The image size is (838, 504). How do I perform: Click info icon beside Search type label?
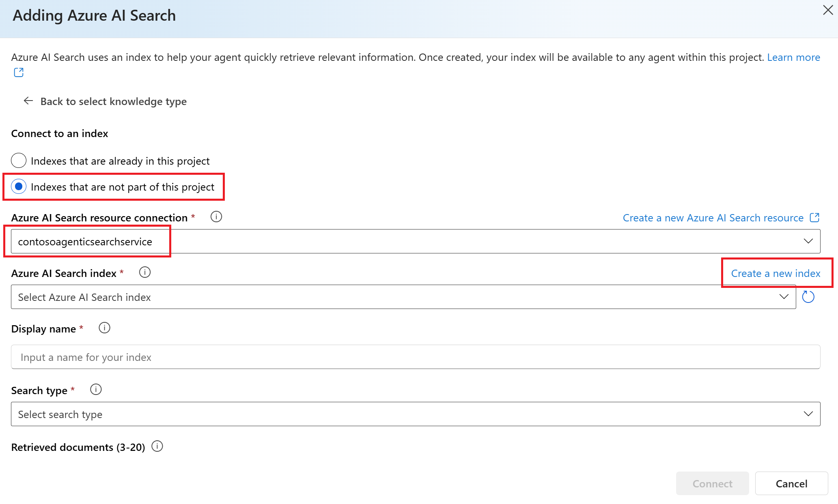(x=96, y=390)
